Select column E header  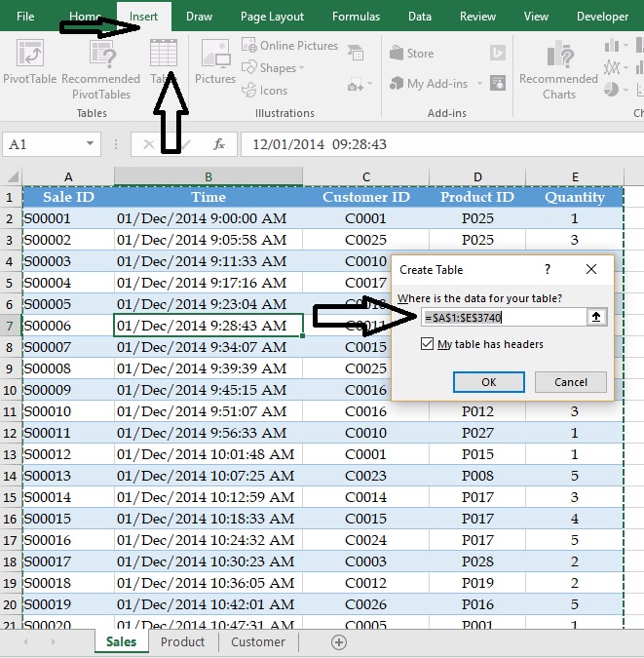(575, 176)
